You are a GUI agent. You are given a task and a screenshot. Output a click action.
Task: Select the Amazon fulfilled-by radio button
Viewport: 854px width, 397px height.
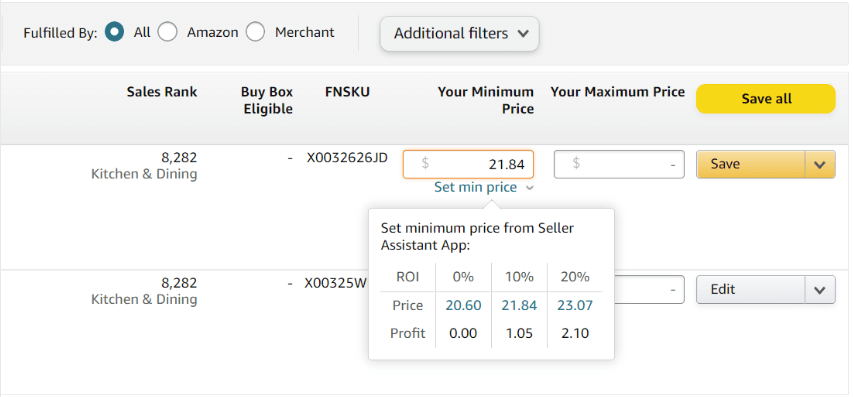[168, 32]
